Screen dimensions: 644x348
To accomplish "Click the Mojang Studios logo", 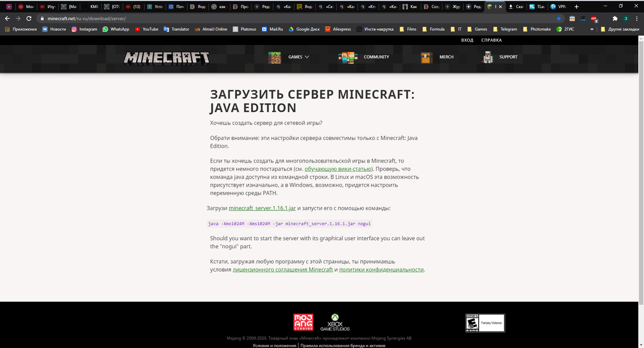I will (x=304, y=322).
